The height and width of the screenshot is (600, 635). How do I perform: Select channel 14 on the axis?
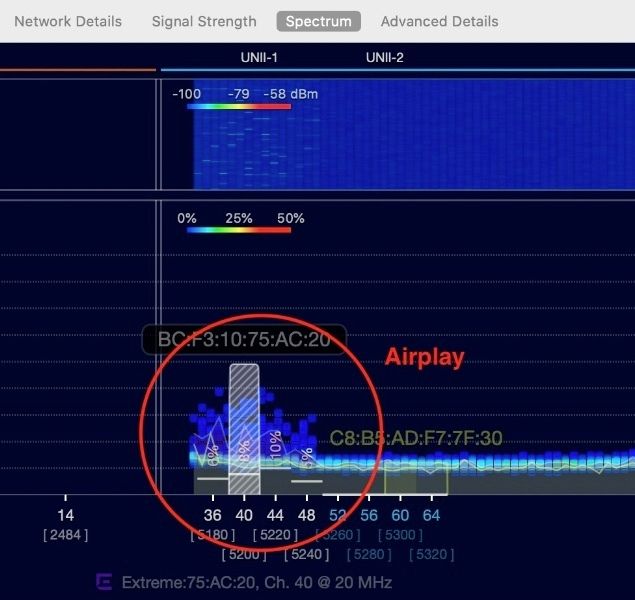coord(66,515)
